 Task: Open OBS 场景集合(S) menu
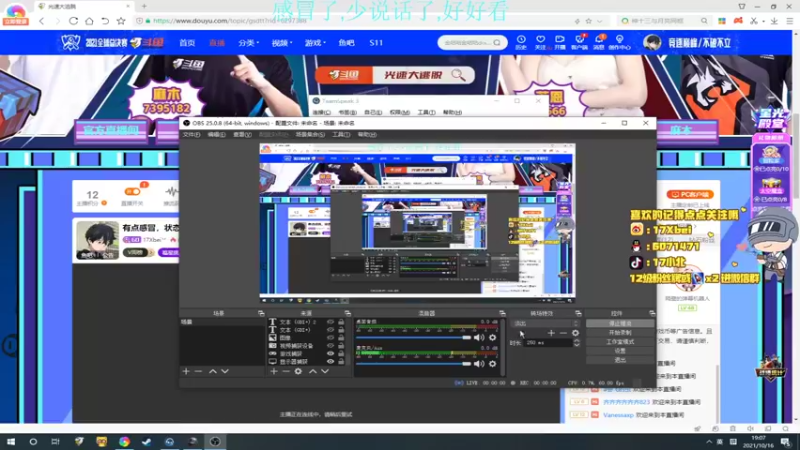click(x=310, y=135)
